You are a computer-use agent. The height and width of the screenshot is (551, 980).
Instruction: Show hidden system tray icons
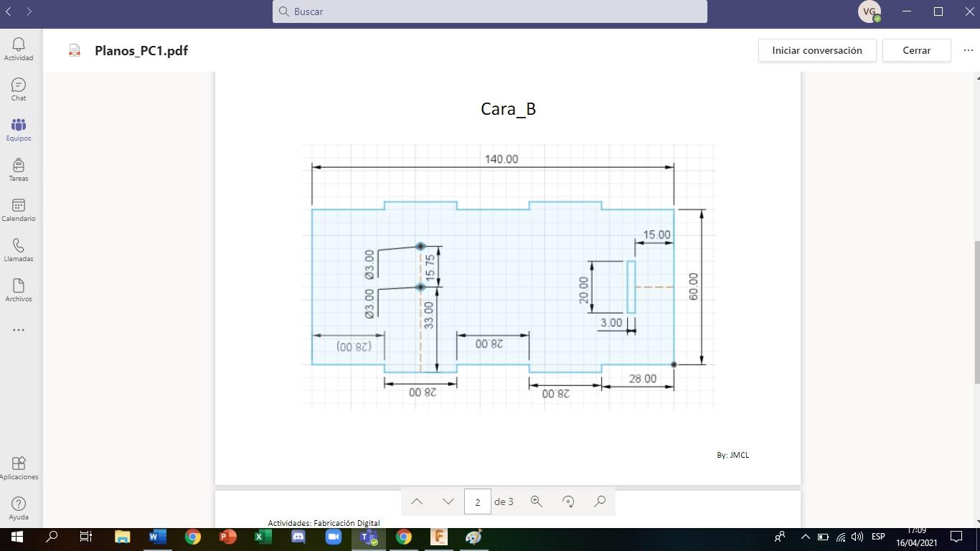click(805, 537)
